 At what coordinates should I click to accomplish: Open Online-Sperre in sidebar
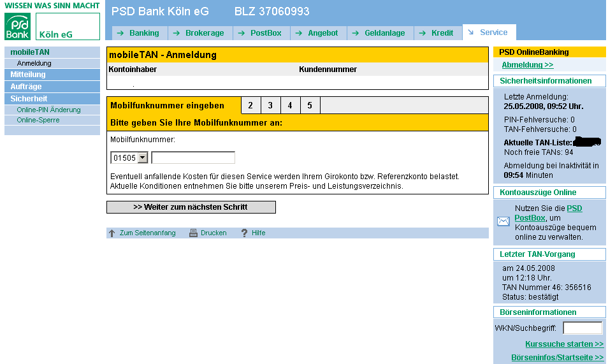pos(52,120)
